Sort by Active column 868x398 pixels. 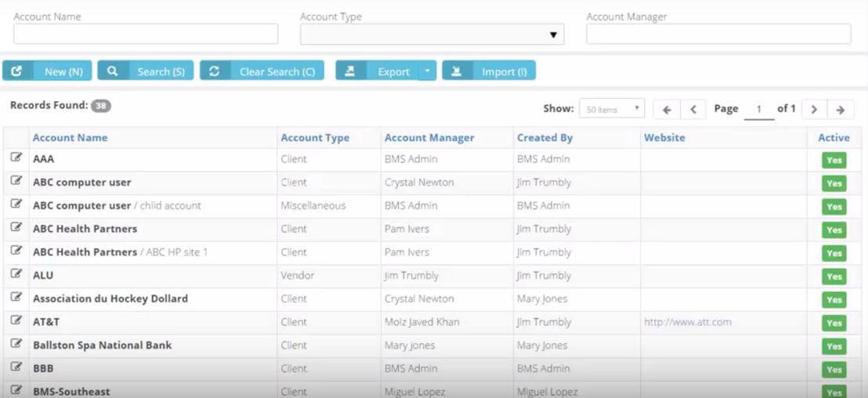coord(834,138)
